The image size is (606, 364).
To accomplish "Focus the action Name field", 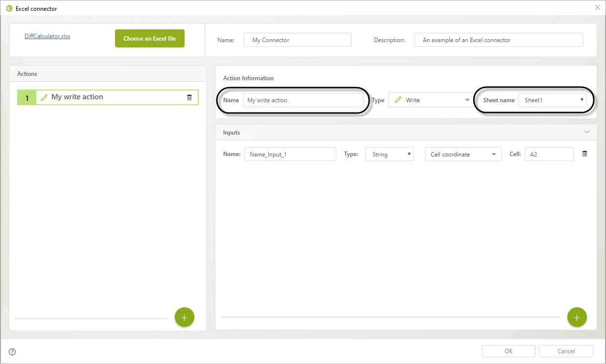I will 303,100.
